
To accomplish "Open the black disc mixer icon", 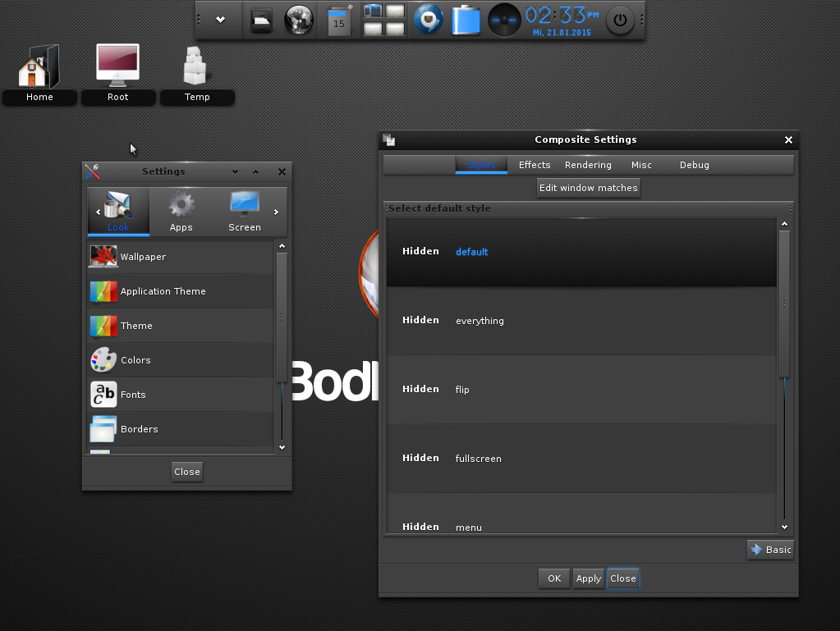I will click(x=503, y=20).
